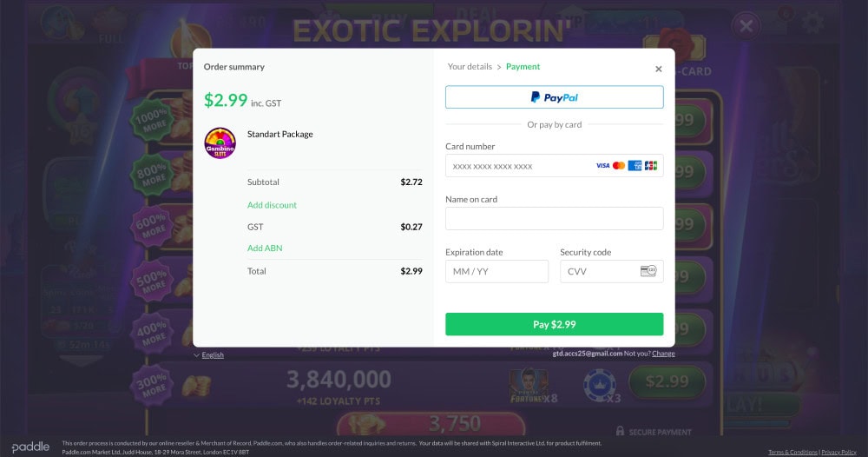
Task: Expand the Add discount option
Action: (272, 205)
